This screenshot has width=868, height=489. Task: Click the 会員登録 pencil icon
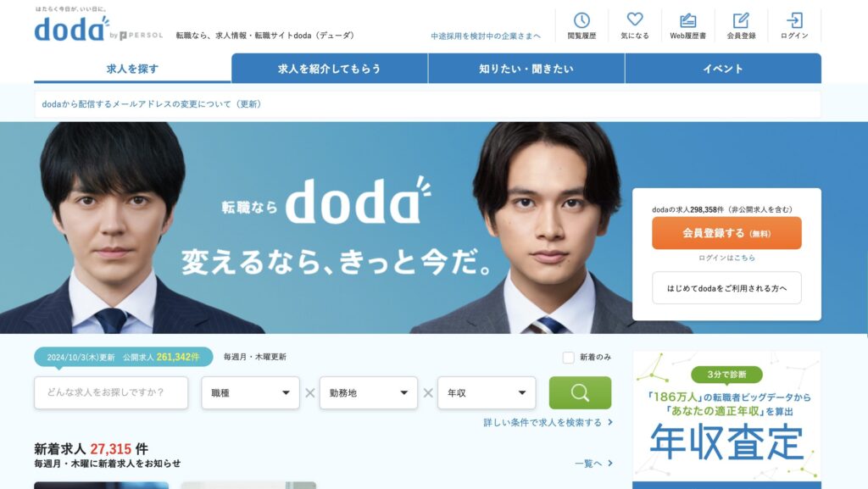741,20
